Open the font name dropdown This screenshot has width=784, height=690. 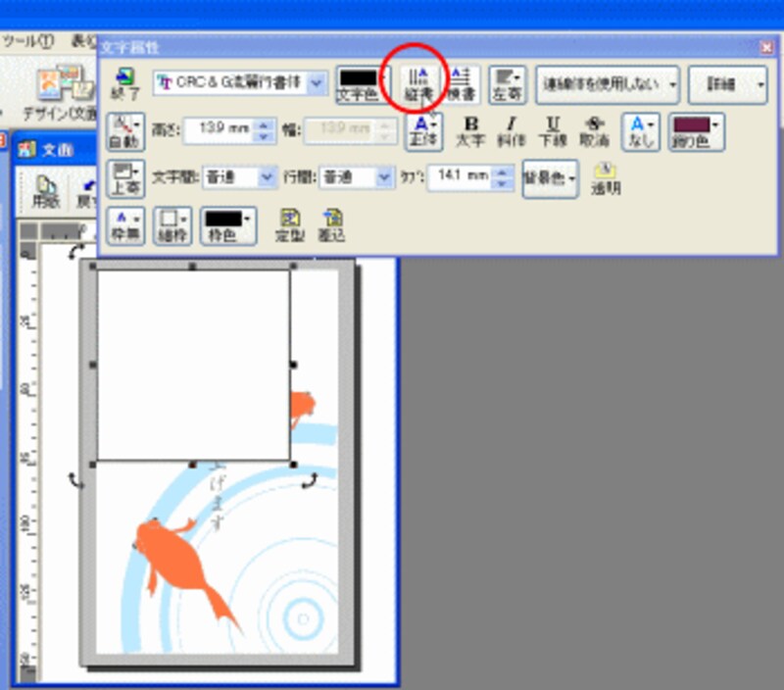[x=317, y=82]
